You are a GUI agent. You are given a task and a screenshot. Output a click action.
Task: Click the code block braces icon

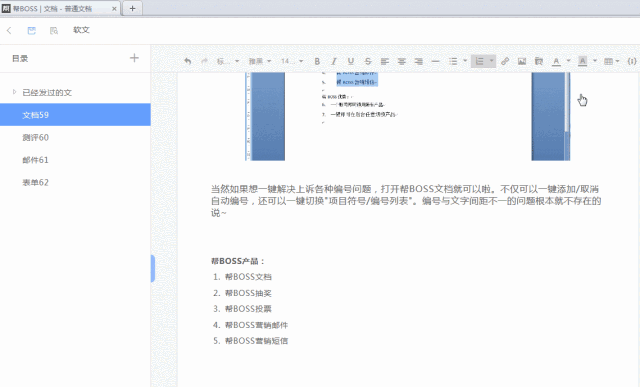click(x=632, y=61)
